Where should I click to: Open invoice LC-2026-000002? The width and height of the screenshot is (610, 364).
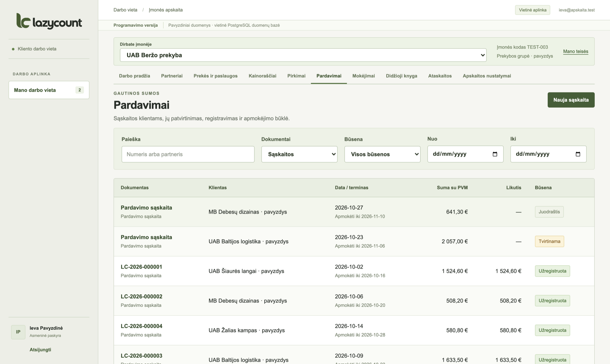[142, 296]
